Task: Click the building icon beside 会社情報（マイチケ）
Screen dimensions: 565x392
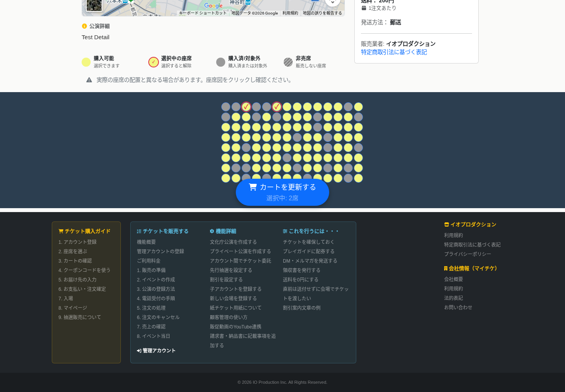Action: point(446,269)
